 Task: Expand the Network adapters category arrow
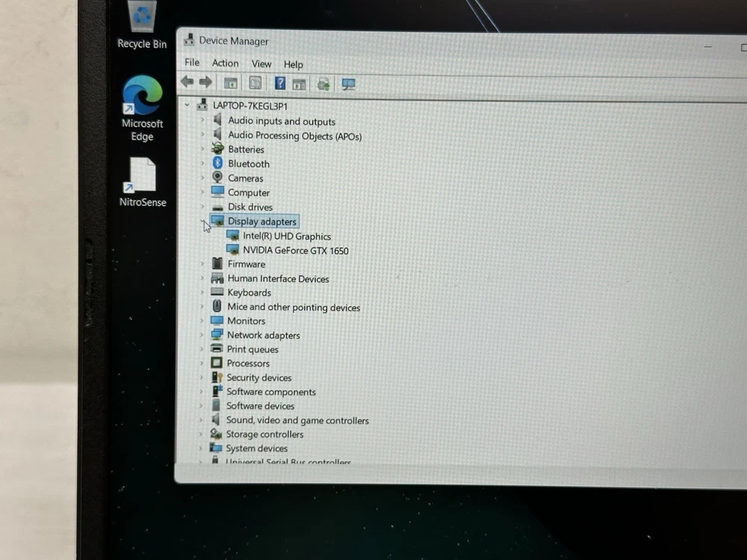click(202, 335)
